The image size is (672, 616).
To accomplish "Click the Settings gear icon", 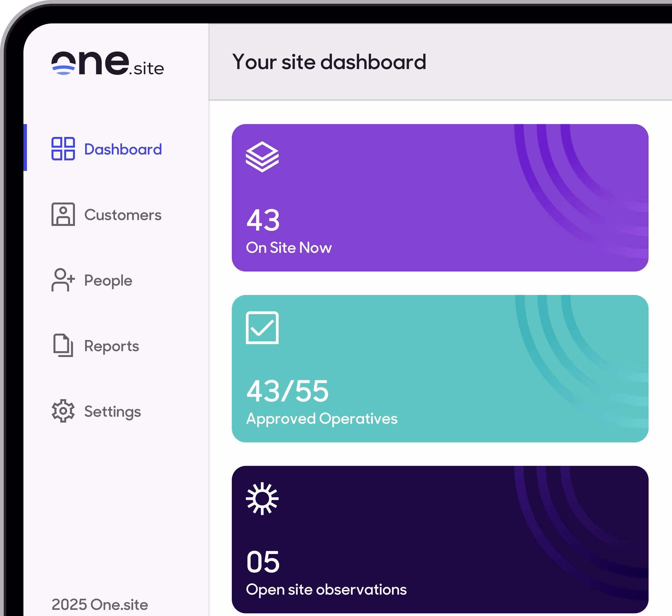I will click(63, 411).
